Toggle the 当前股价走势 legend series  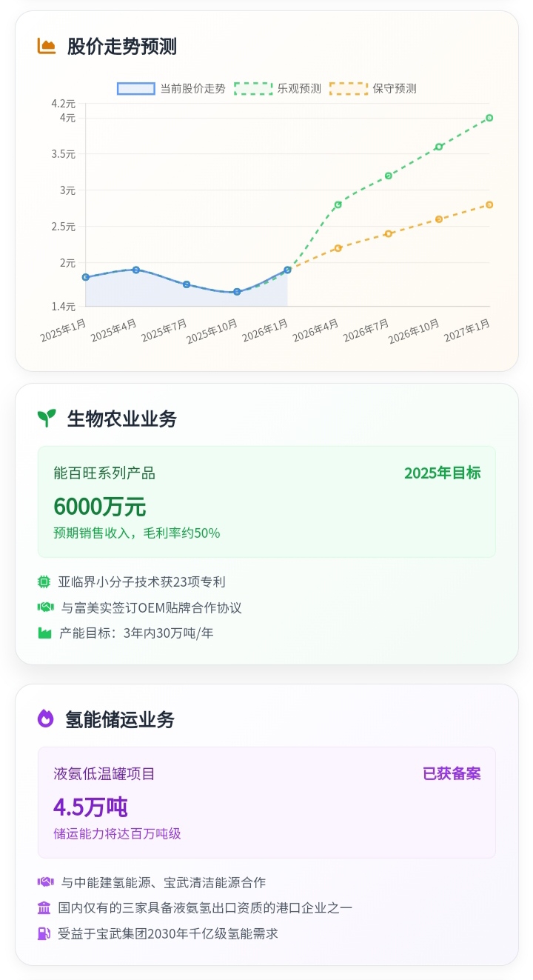point(171,89)
